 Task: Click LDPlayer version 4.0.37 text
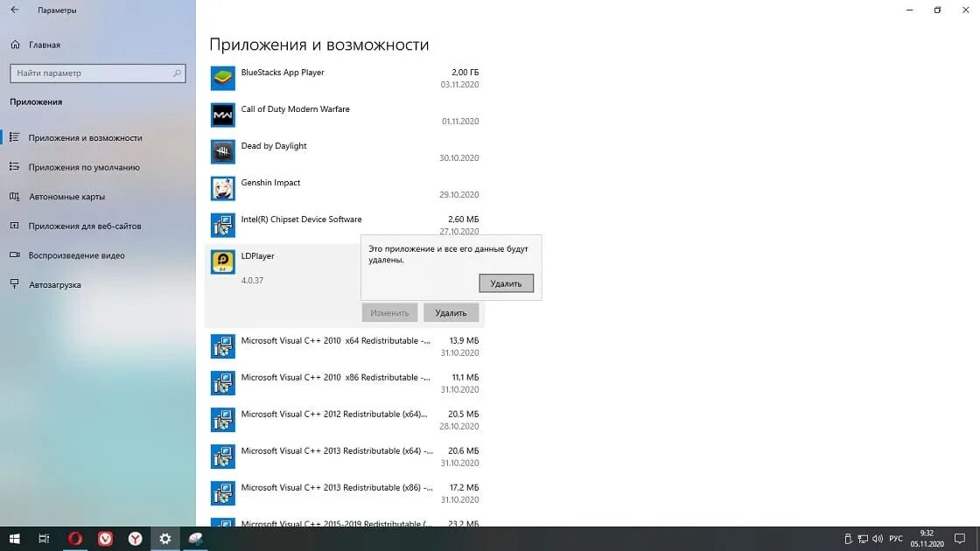point(252,281)
